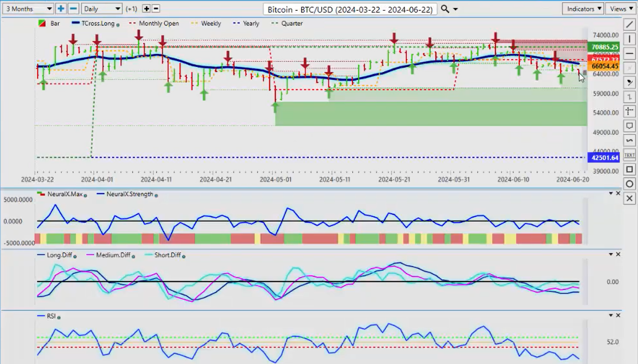Open the Indicators dropdown menu
Viewport: 638px width, 364px height.
click(x=583, y=9)
